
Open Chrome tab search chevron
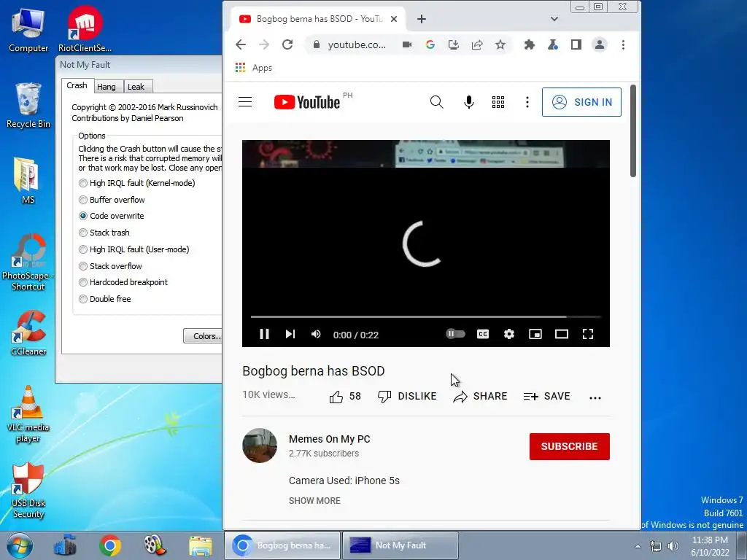(554, 19)
